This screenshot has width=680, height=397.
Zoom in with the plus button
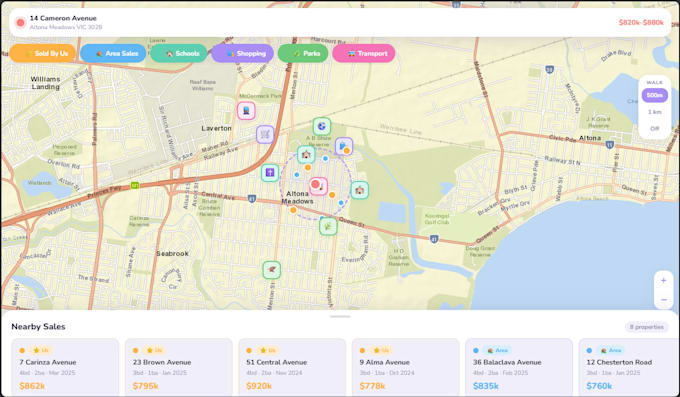tap(664, 281)
